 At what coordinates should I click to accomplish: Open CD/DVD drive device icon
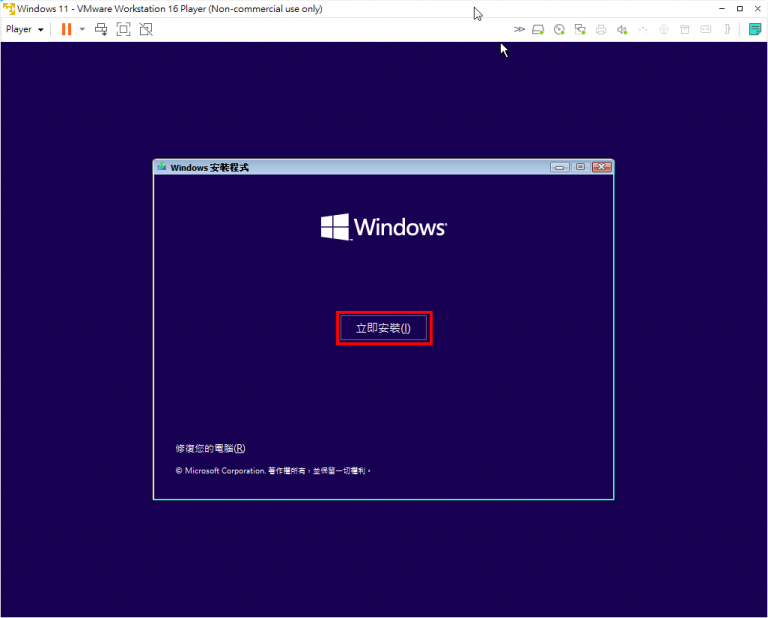(559, 29)
